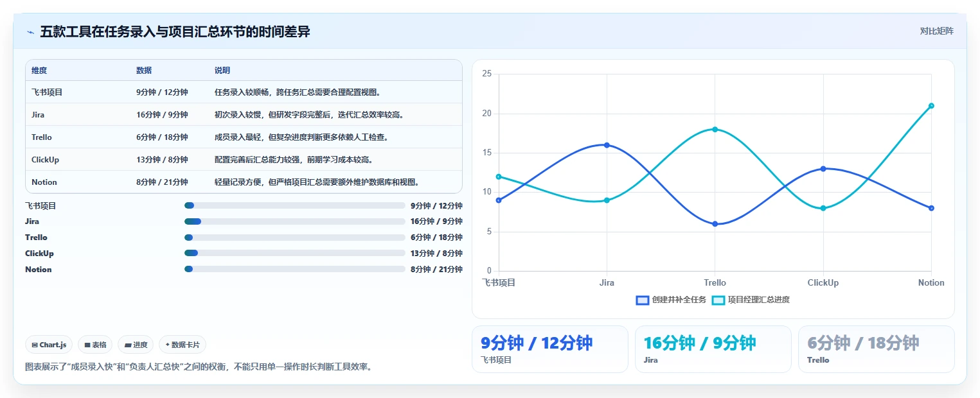The height and width of the screenshot is (398, 980).
Task: Click the 飞书项目 progress bar
Action: pos(294,205)
